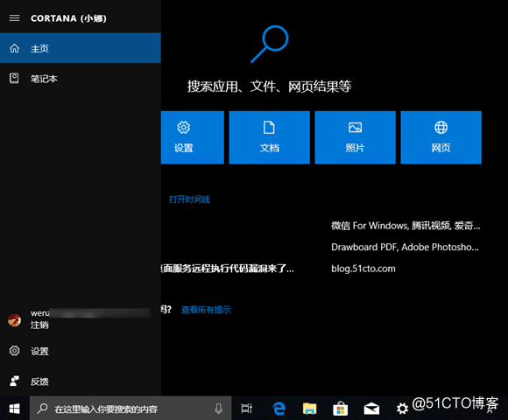Click the large blue search magnifier icon
The width and height of the screenshot is (508, 420).
(x=270, y=44)
